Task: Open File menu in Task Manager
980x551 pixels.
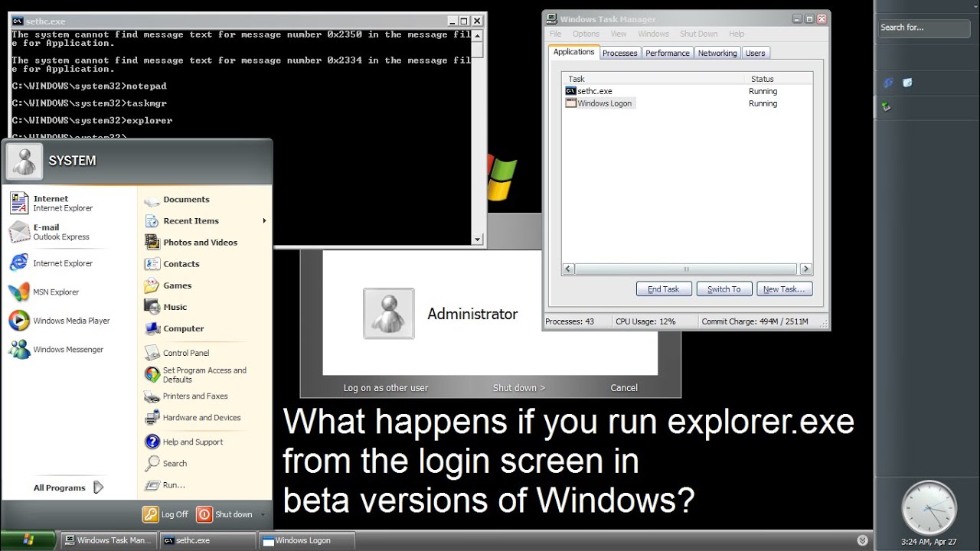Action: (555, 34)
